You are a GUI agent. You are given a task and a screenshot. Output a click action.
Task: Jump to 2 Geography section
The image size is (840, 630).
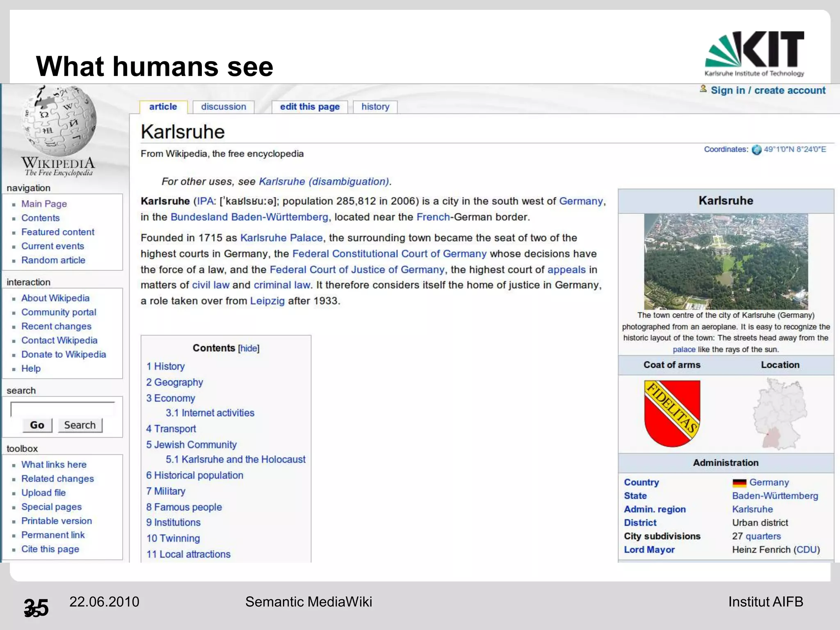(x=175, y=382)
